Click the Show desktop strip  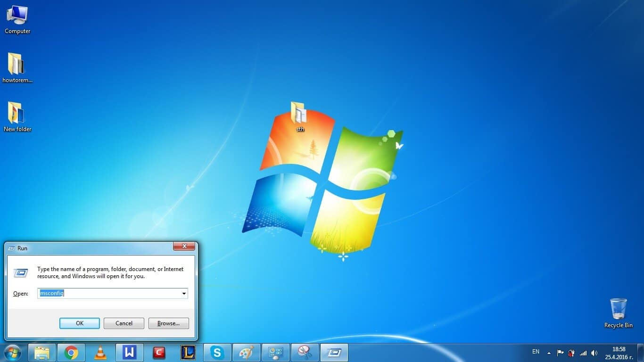click(641, 353)
